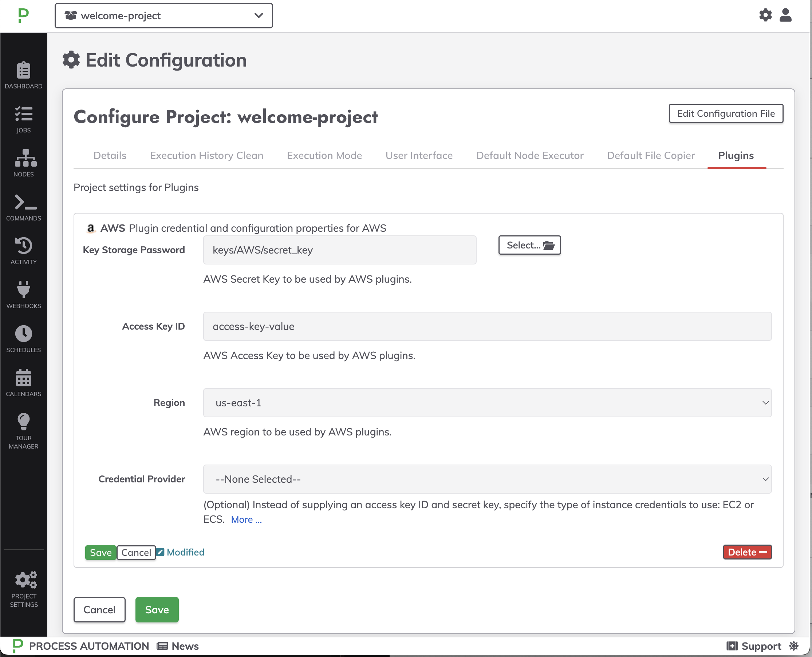Open system settings gear icon
Image resolution: width=812 pixels, height=657 pixels.
[x=765, y=15]
